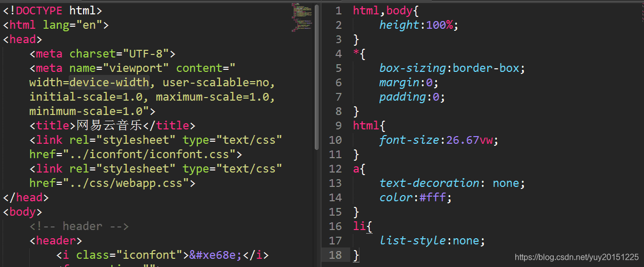Click the closing </head> tag

[26, 197]
